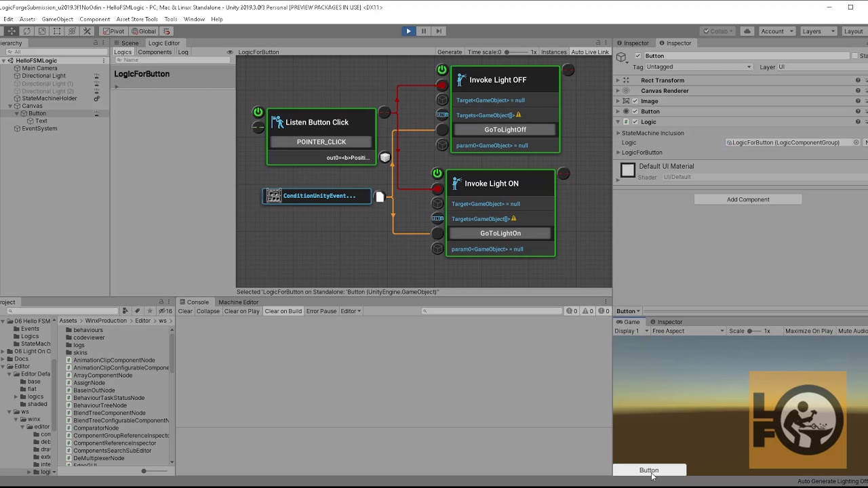This screenshot has height=488, width=868.
Task: Switch to the Console tab
Action: [197, 302]
